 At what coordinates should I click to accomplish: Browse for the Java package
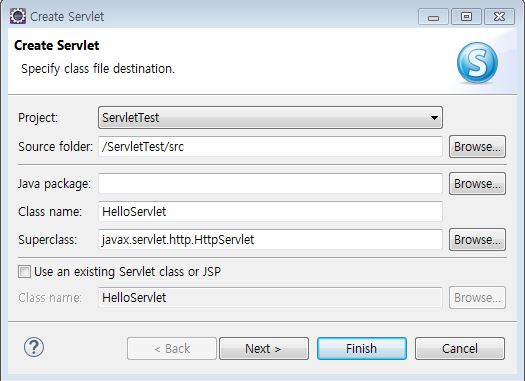[477, 183]
